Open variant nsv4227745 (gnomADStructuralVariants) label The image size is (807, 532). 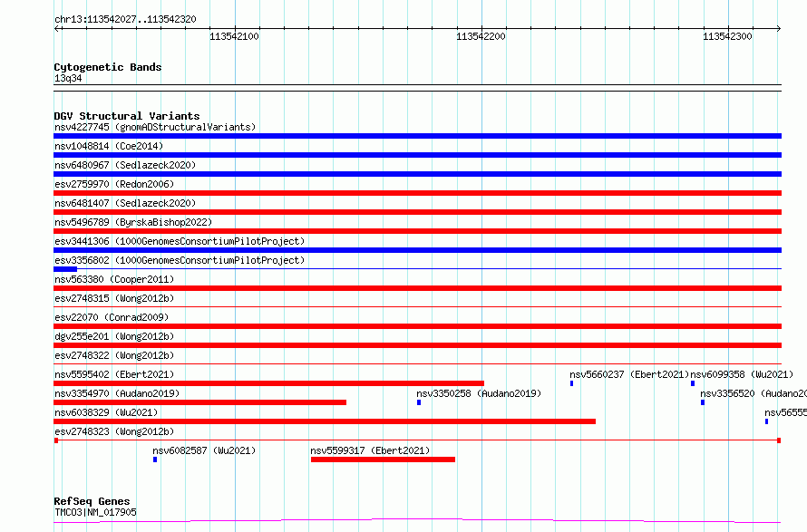click(x=155, y=127)
